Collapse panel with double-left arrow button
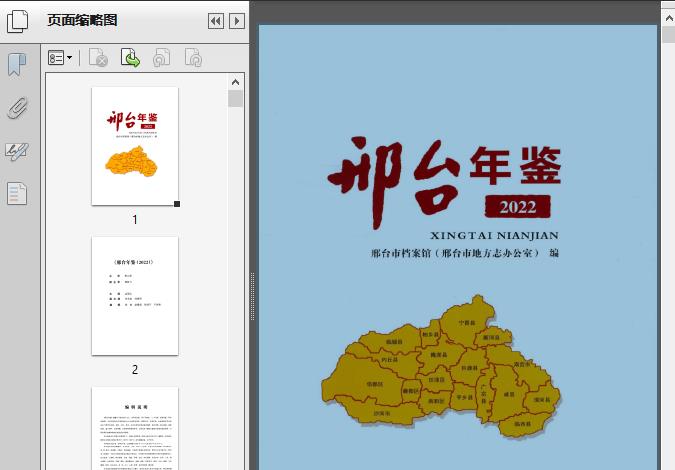 216,21
